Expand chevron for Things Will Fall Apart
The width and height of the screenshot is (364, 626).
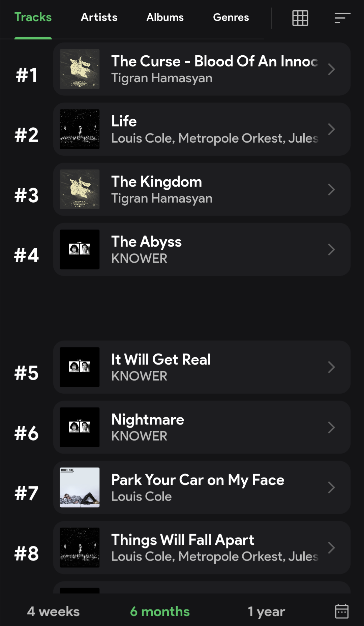coord(331,547)
